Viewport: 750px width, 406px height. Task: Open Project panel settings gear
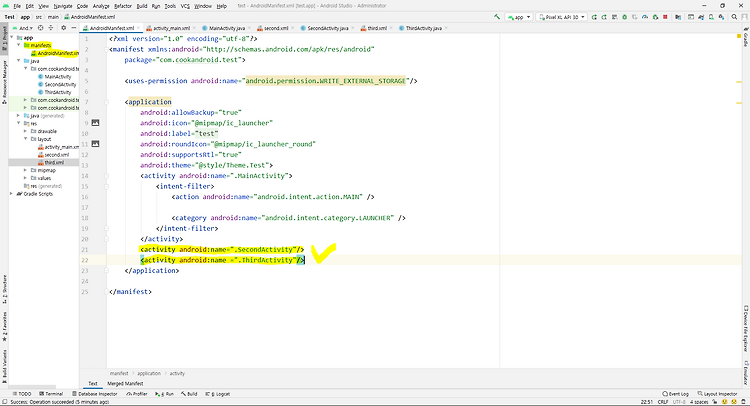pyautogui.click(x=63, y=28)
